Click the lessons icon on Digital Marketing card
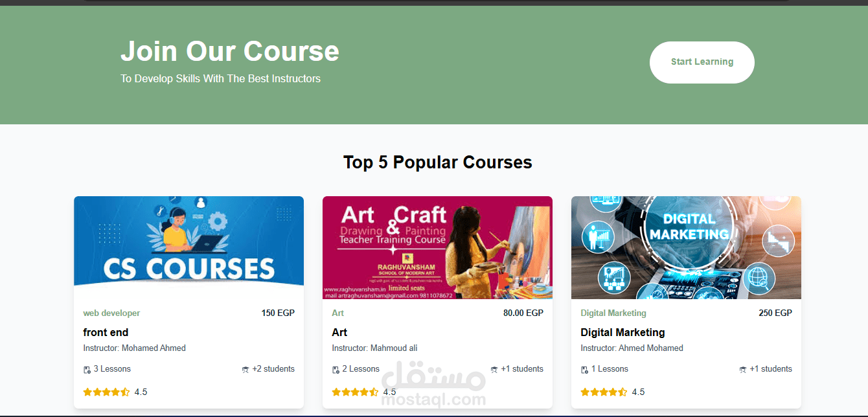The height and width of the screenshot is (417, 868). point(584,370)
